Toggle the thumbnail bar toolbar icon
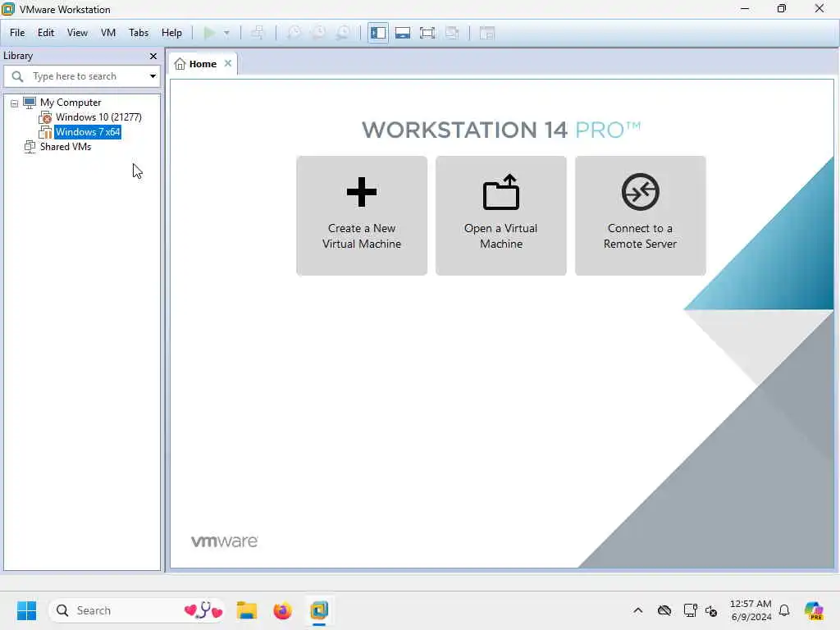 [403, 33]
